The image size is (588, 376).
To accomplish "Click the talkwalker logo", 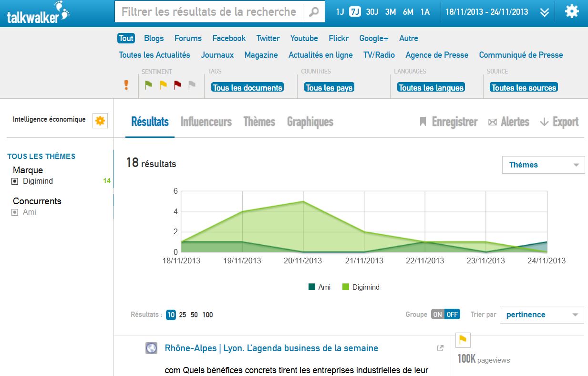I will pos(38,13).
